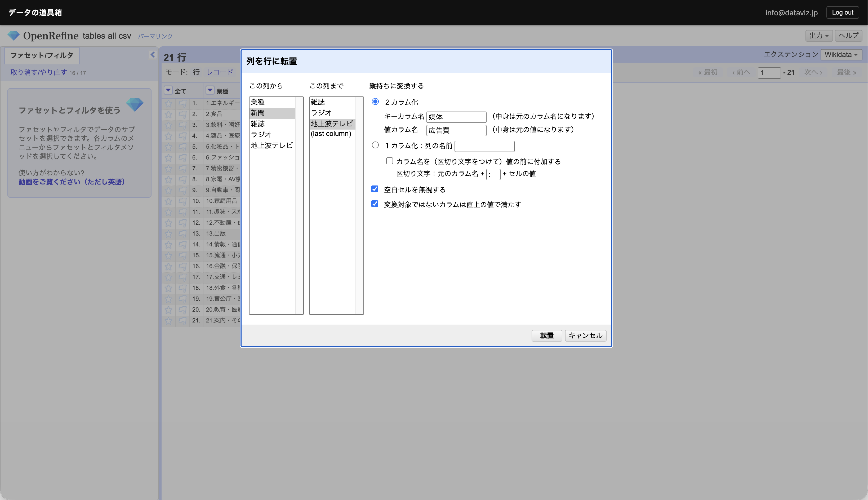Click the 転置 button to transpose
This screenshot has width=868, height=500.
546,335
